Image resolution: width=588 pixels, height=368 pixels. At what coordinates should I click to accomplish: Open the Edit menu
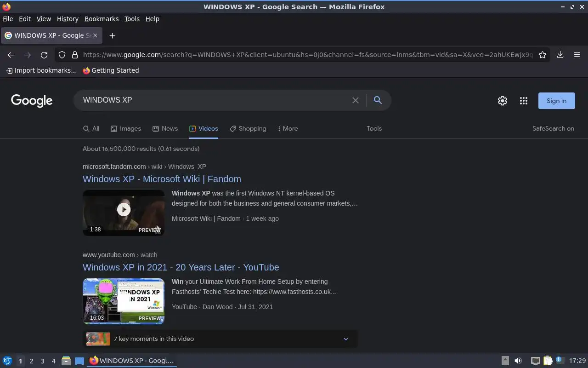point(25,19)
